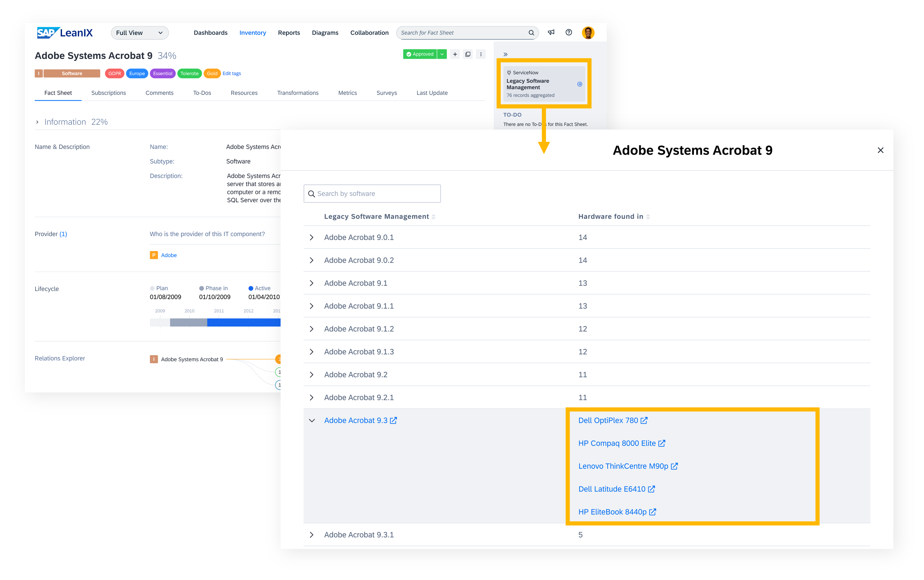This screenshot has width=924, height=580.
Task: Switch to the To-Dos tab
Action: 202,93
